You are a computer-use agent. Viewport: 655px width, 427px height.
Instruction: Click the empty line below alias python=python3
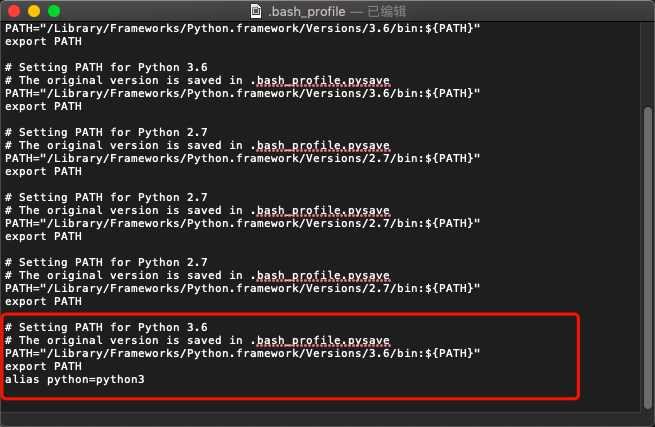pos(200,393)
